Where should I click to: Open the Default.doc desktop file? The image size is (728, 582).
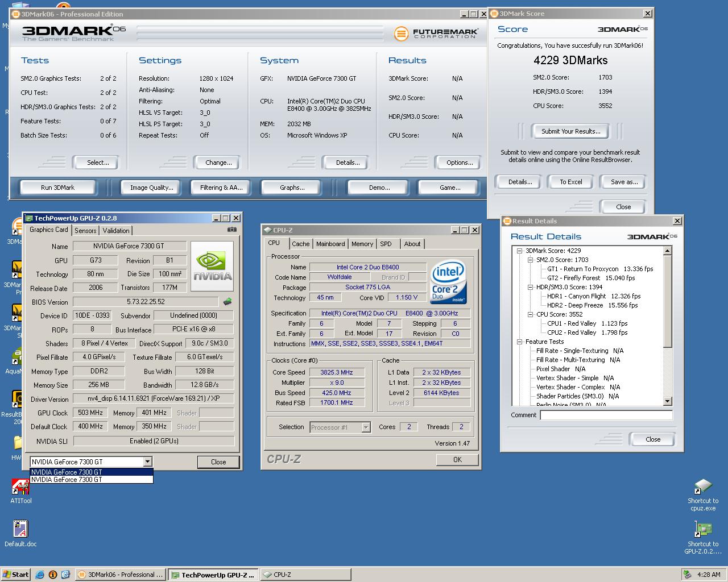tap(20, 534)
